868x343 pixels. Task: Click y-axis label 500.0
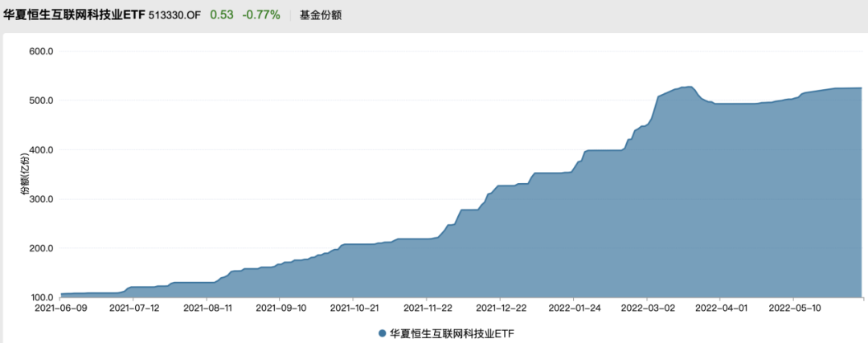[40, 100]
